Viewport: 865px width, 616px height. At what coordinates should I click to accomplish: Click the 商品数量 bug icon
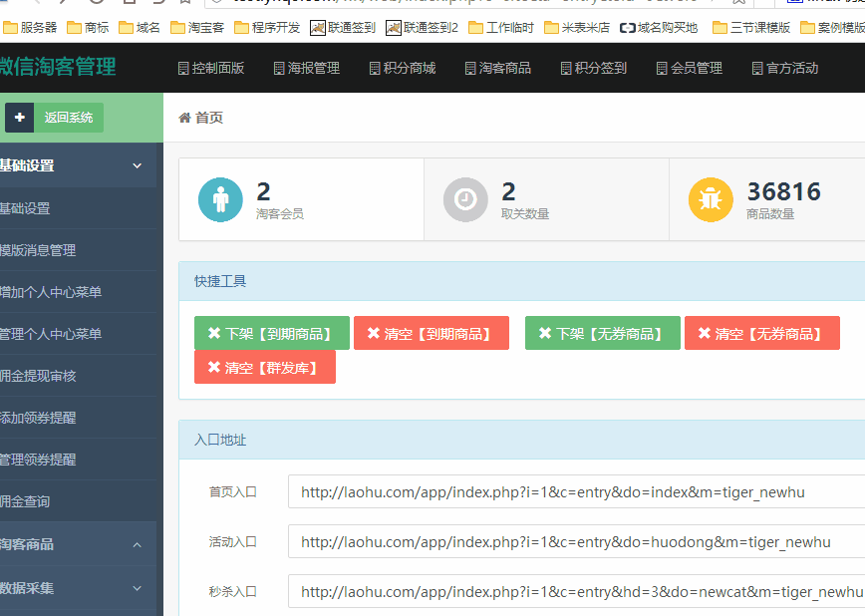[x=711, y=199]
